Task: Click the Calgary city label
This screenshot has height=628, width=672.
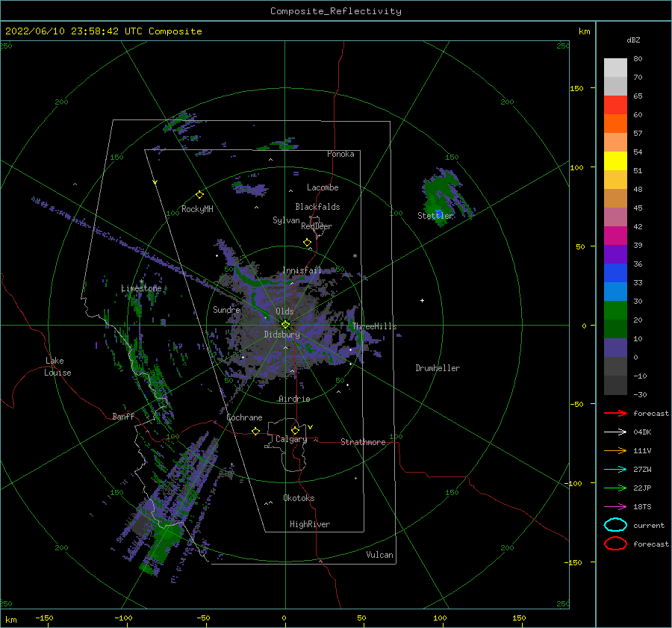Action: pyautogui.click(x=291, y=439)
